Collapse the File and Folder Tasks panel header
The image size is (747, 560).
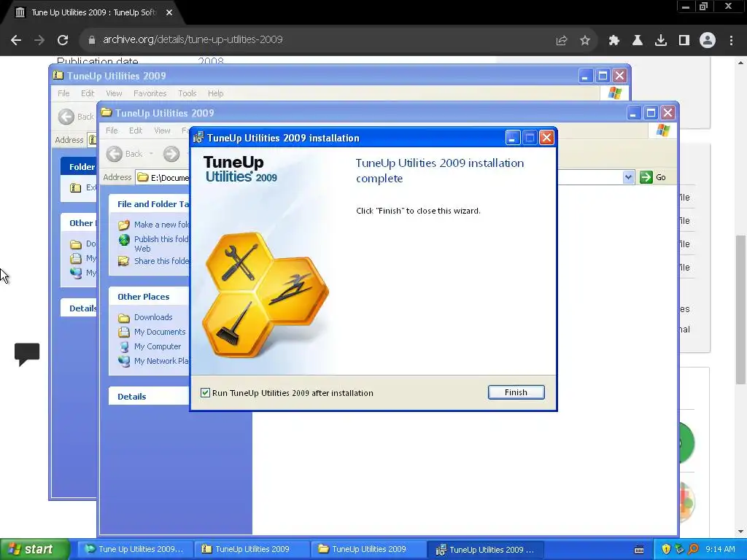(149, 204)
